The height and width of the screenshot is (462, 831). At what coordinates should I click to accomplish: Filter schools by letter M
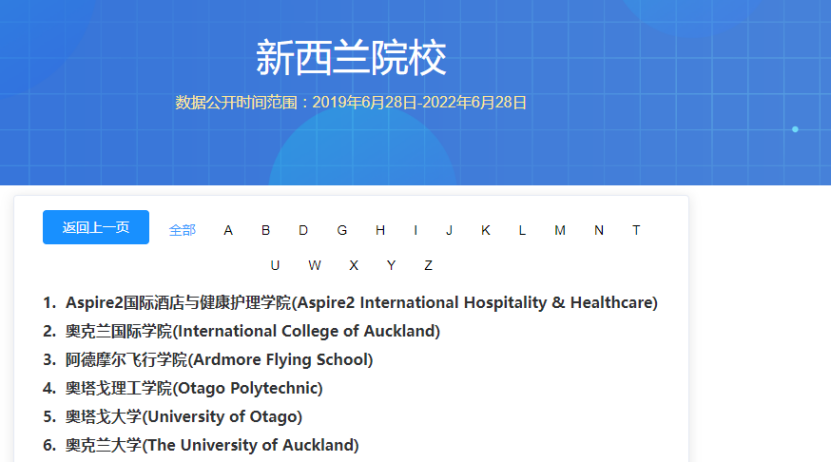560,230
